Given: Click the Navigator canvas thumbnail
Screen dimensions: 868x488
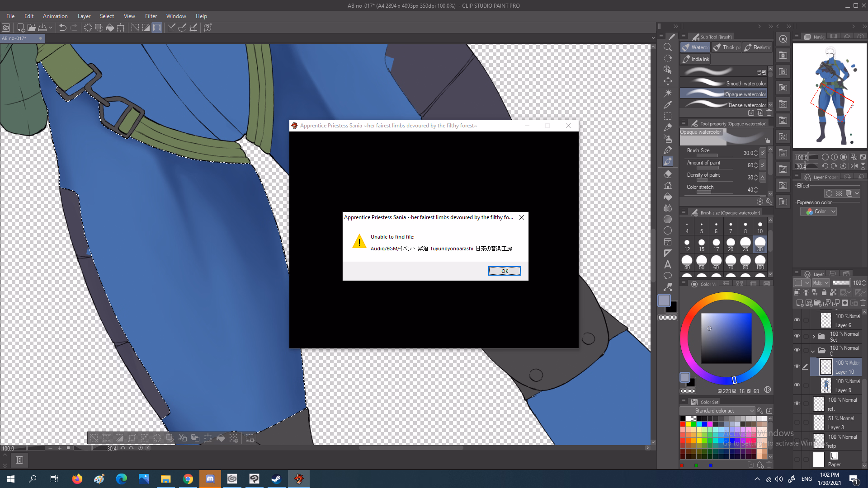Looking at the screenshot, I should coord(830,96).
